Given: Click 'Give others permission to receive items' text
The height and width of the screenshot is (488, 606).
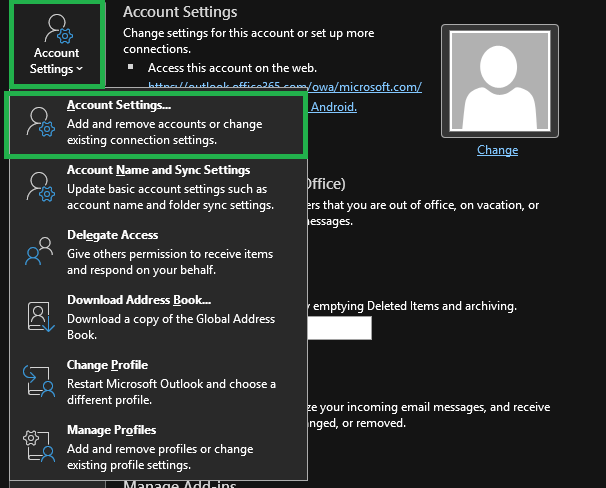Looking at the screenshot, I should pyautogui.click(x=170, y=254).
